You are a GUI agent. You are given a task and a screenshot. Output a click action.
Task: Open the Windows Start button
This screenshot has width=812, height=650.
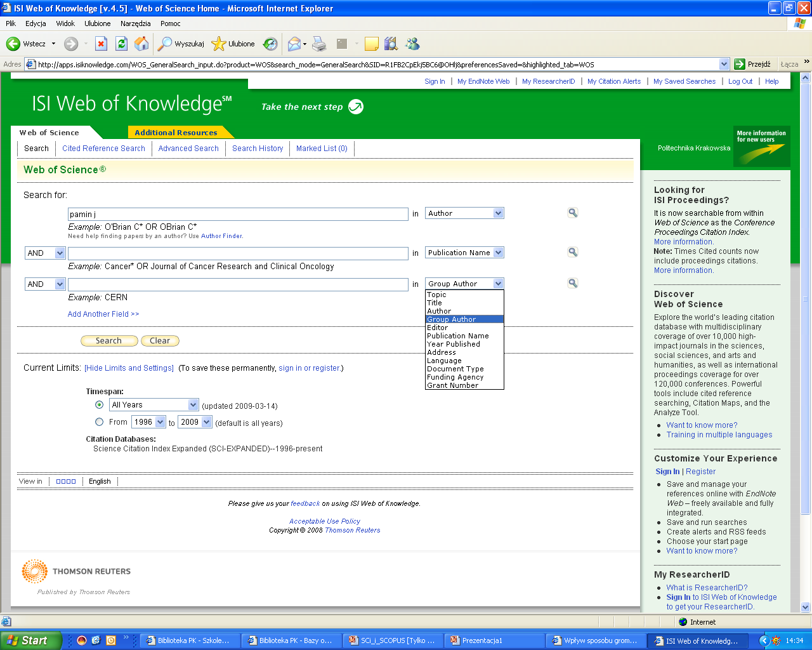point(30,640)
